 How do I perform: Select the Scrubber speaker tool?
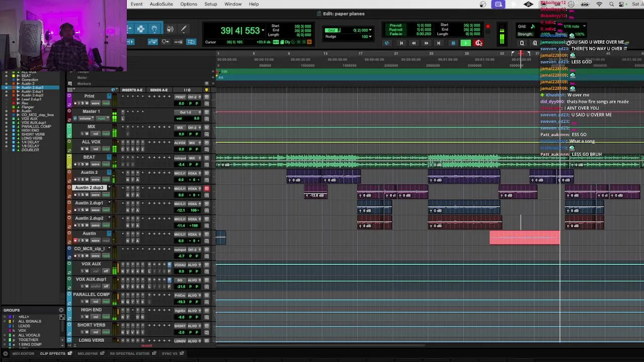click(170, 29)
